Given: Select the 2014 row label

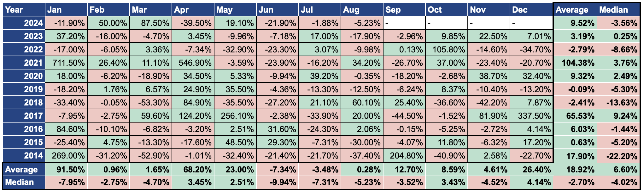Looking at the screenshot, I should point(23,156).
